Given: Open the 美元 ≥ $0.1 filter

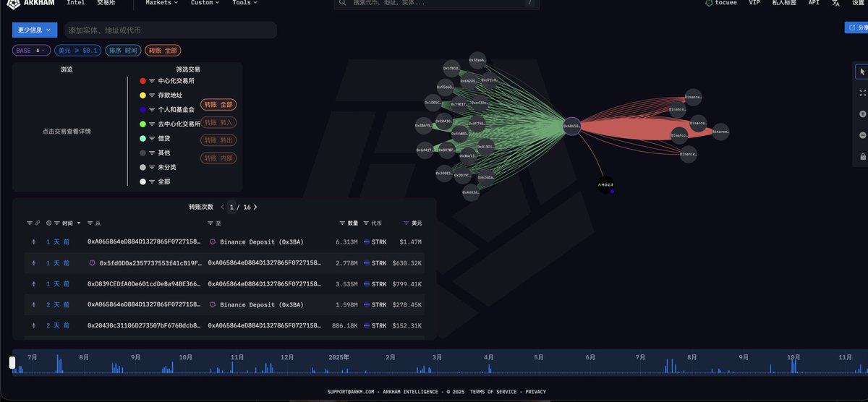Looking at the screenshot, I should (x=78, y=51).
